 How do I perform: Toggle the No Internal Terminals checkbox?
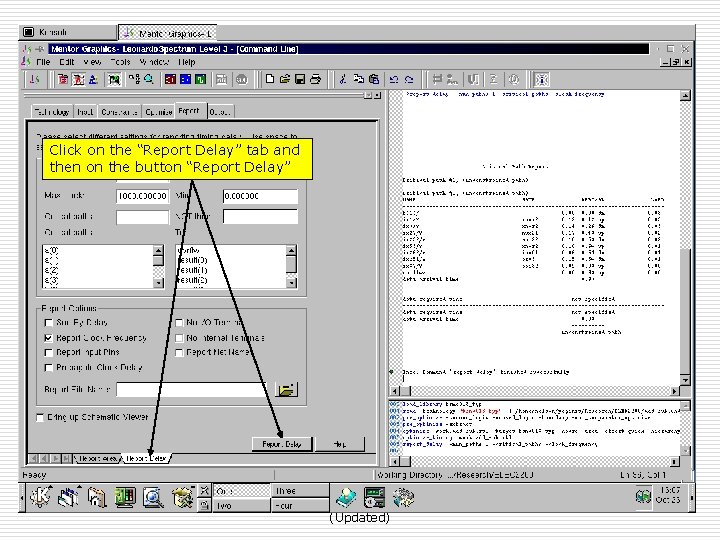pyautogui.click(x=179, y=338)
